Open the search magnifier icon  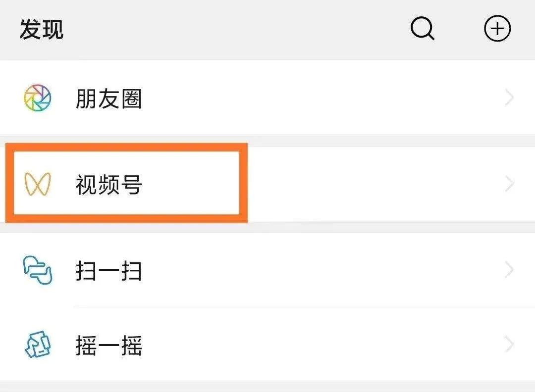pos(422,29)
